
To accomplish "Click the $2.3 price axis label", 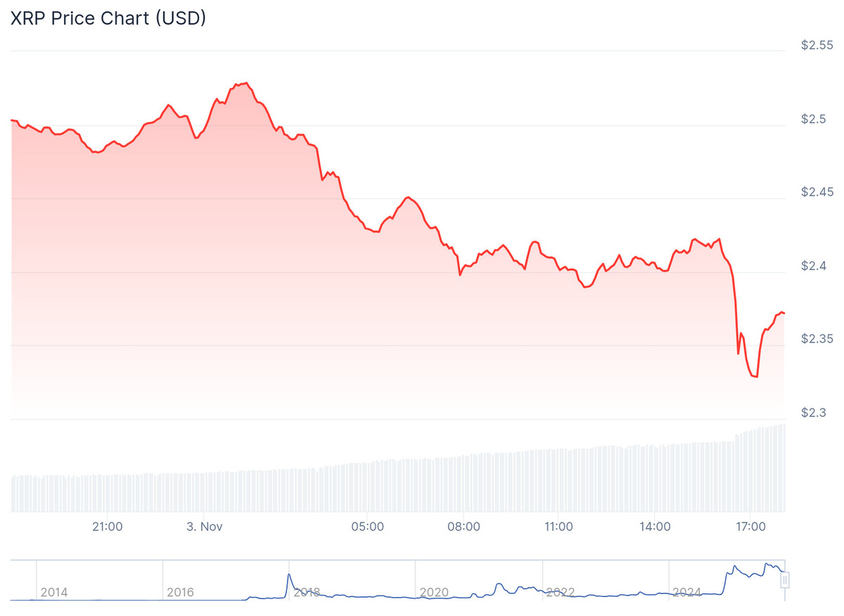I will click(x=813, y=412).
